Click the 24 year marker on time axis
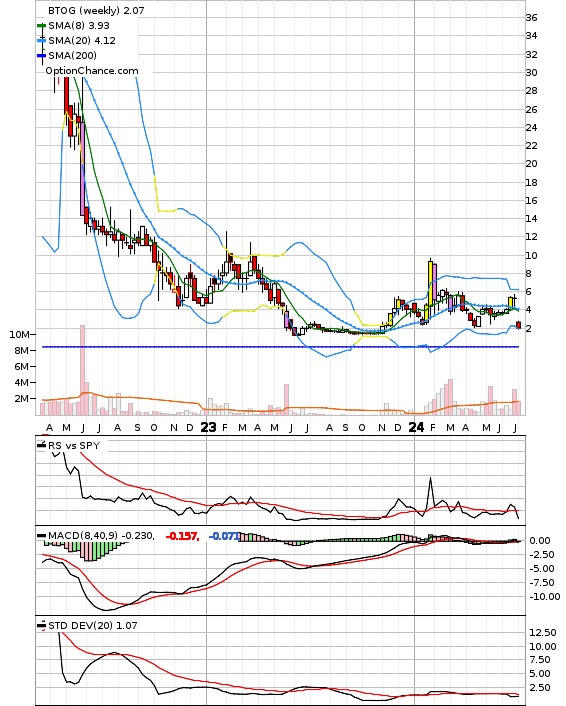 tap(416, 427)
